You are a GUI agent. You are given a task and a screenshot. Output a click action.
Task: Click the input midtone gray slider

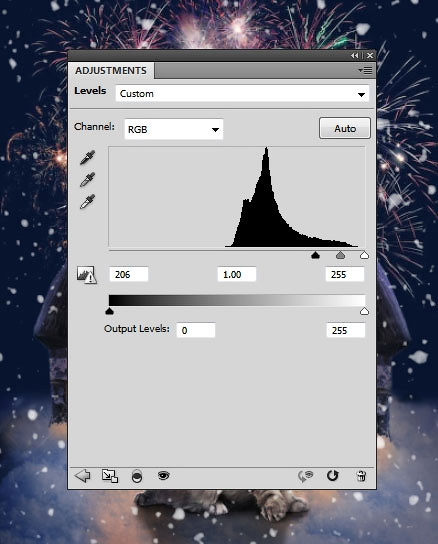(340, 255)
